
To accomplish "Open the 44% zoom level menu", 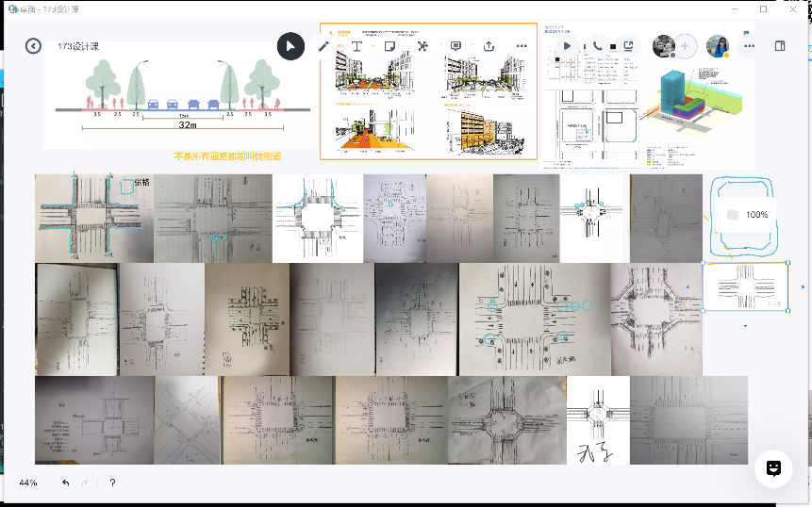I will point(28,482).
